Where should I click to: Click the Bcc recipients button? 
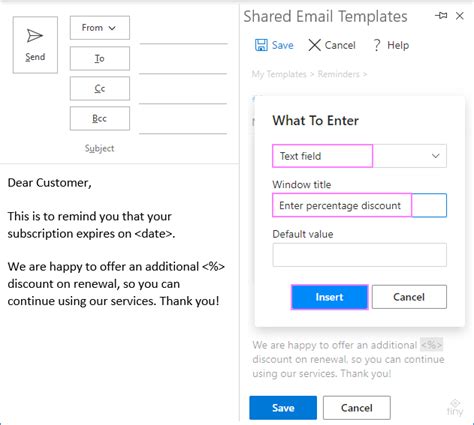coord(100,118)
